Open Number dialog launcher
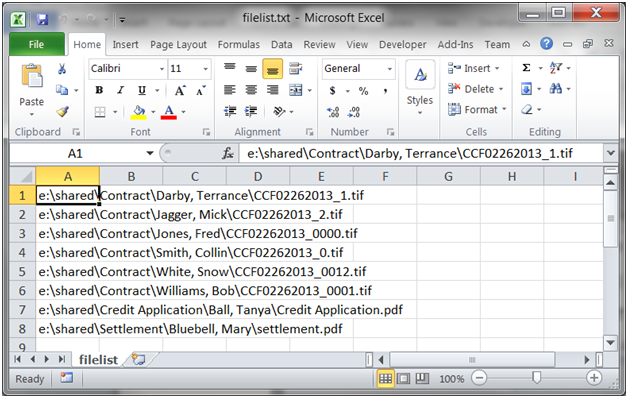The image size is (628, 398). click(x=390, y=132)
